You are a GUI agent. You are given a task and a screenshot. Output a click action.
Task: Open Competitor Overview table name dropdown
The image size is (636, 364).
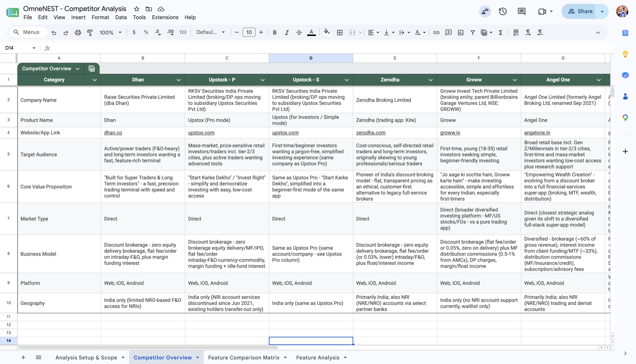click(x=78, y=69)
